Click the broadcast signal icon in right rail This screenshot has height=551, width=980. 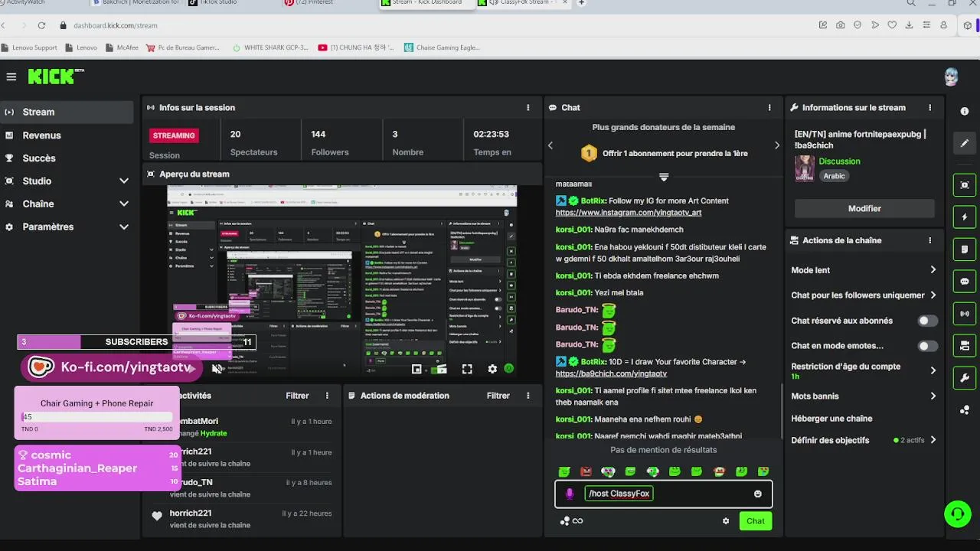[965, 313]
